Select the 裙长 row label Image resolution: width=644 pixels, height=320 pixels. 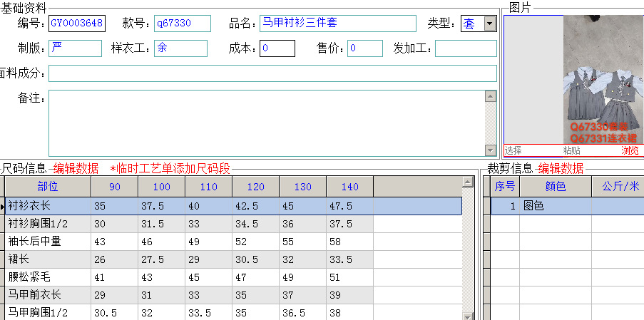[x=48, y=259]
